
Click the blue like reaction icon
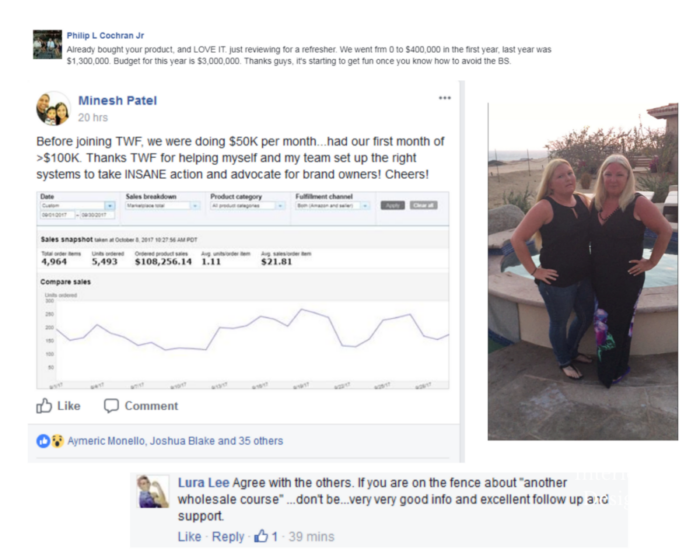43,441
